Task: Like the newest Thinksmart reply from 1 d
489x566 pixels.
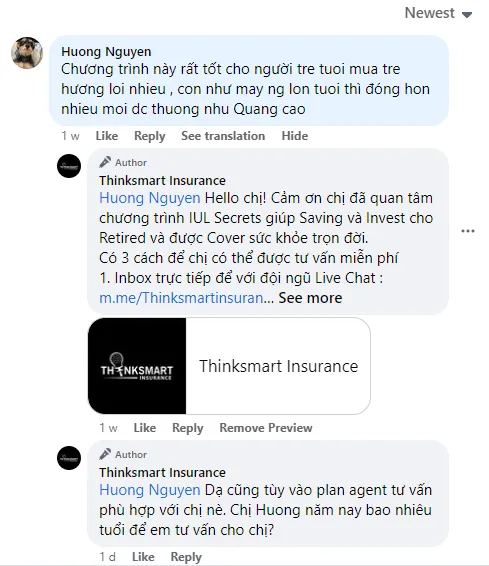Action: [x=143, y=557]
